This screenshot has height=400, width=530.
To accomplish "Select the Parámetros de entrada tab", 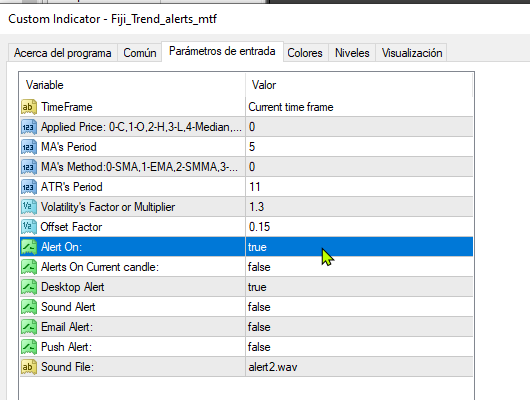I will (x=222, y=51).
